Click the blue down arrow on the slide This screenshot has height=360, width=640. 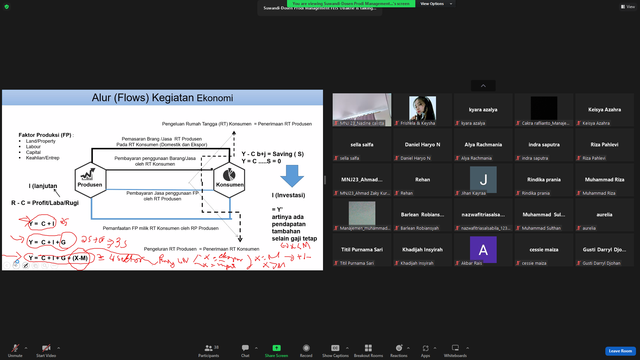pos(292,176)
